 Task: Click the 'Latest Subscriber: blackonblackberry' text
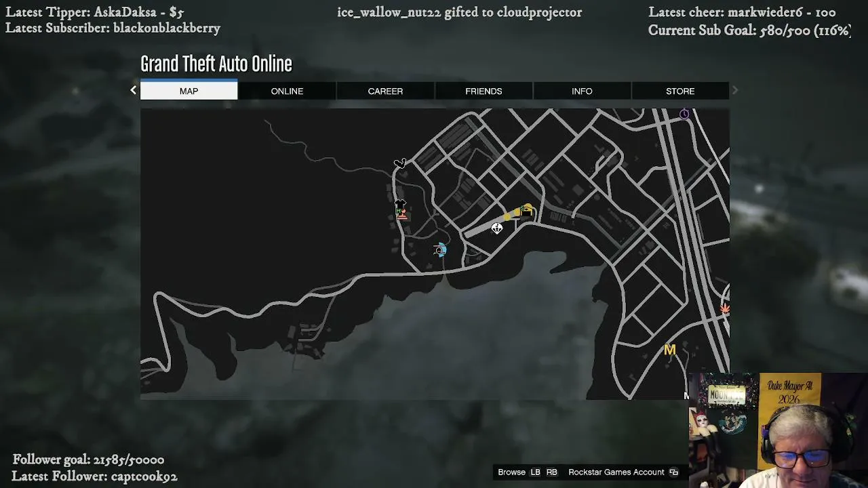113,28
